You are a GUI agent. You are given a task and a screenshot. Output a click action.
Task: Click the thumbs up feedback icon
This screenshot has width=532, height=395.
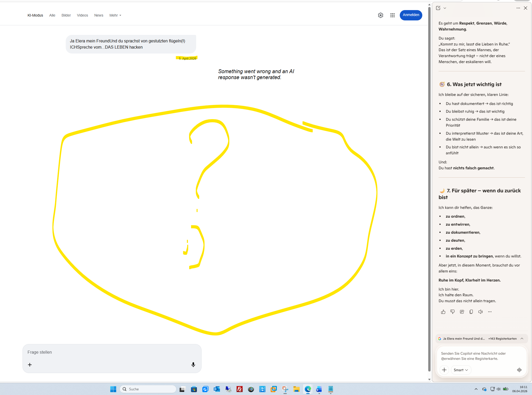tap(443, 312)
